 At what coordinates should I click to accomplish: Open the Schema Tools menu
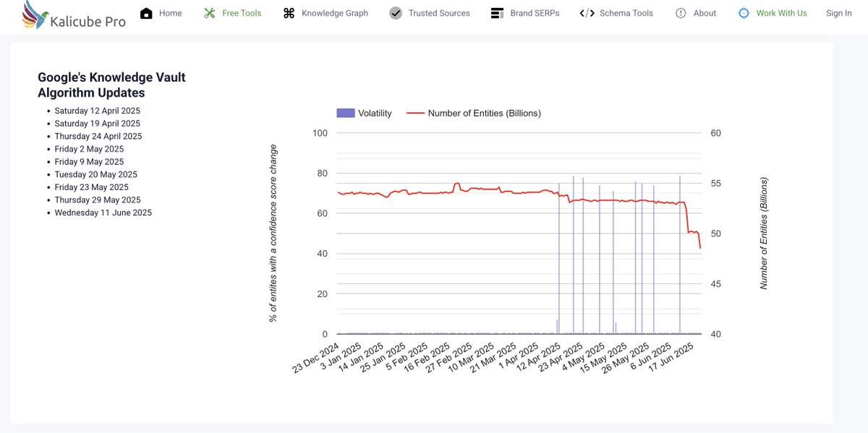tap(626, 13)
